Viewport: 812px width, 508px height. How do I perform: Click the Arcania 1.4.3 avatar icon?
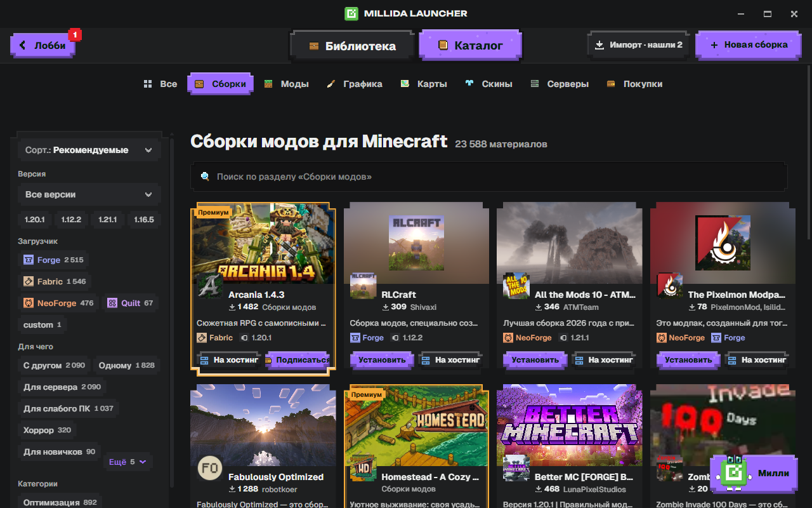pyautogui.click(x=210, y=286)
